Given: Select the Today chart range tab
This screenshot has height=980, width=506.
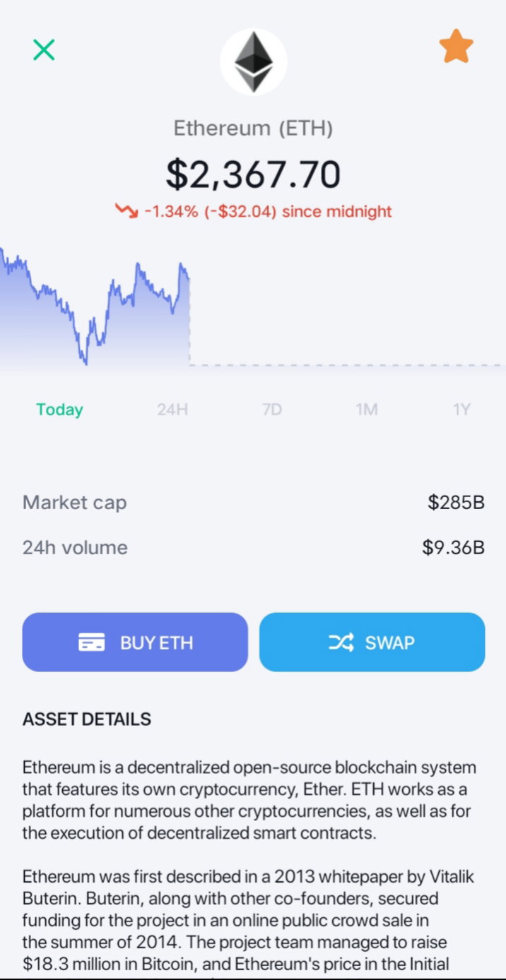Looking at the screenshot, I should point(60,410).
